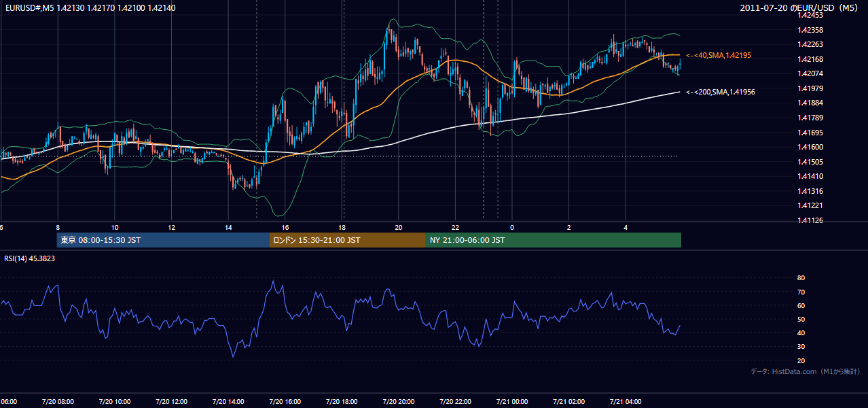
Task: Click the 2011-07-20 EUR/USD (M5) title
Action: pos(799,8)
